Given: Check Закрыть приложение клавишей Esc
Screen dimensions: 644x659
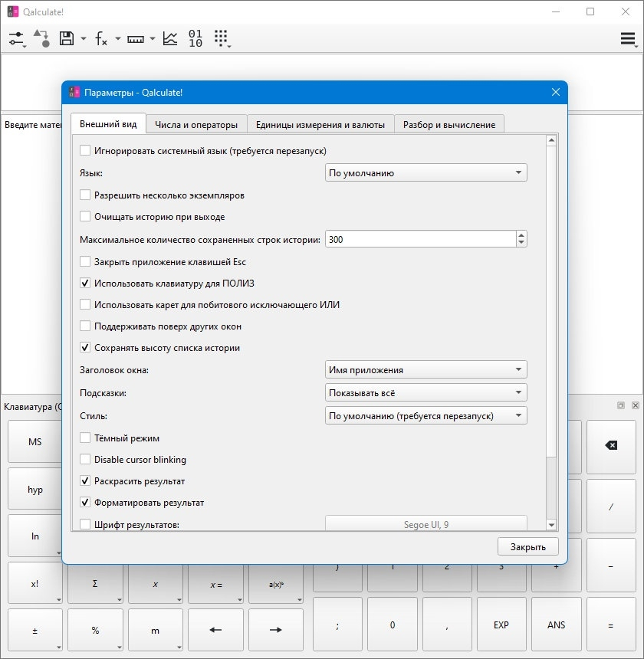Looking at the screenshot, I should coord(85,261).
